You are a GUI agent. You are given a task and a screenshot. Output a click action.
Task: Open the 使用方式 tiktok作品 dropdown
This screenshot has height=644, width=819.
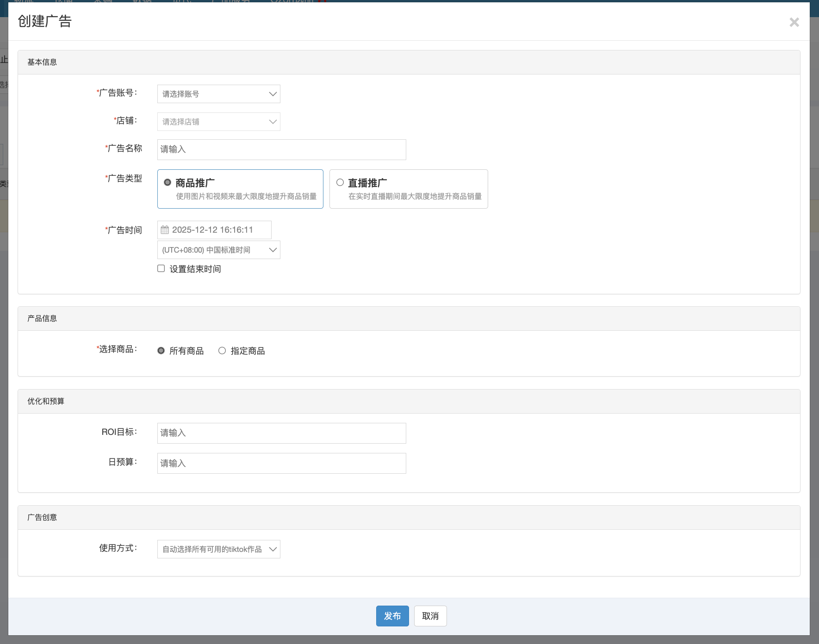coord(218,549)
